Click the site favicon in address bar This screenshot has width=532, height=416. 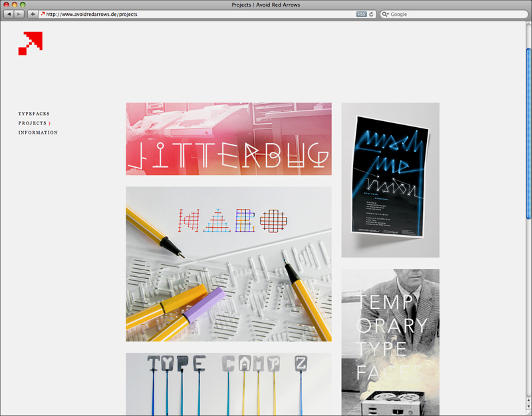[43, 14]
